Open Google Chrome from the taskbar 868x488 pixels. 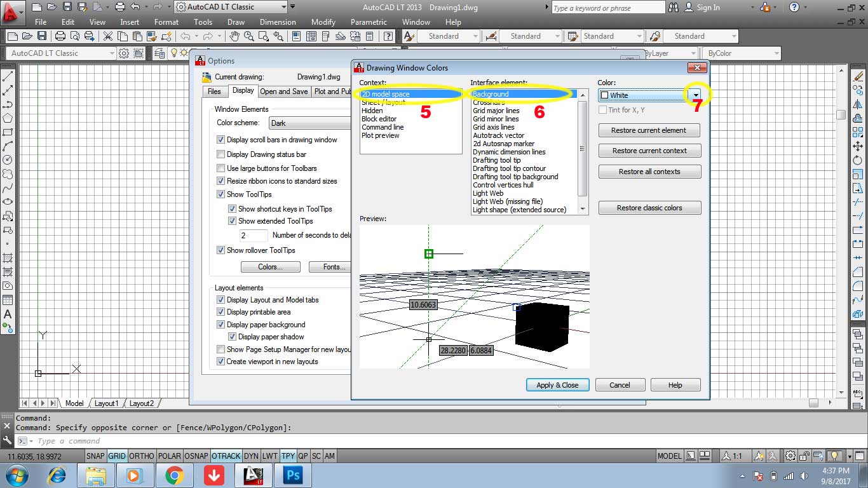pos(174,475)
